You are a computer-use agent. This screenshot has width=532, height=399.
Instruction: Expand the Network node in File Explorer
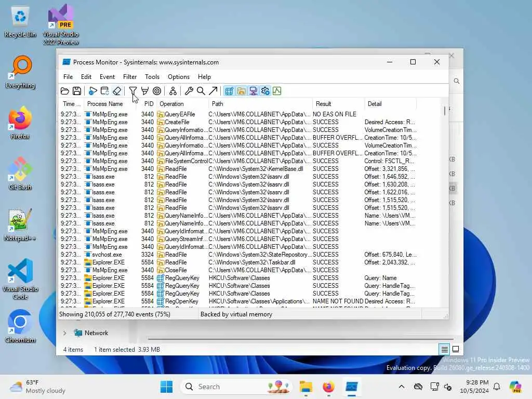pyautogui.click(x=65, y=333)
